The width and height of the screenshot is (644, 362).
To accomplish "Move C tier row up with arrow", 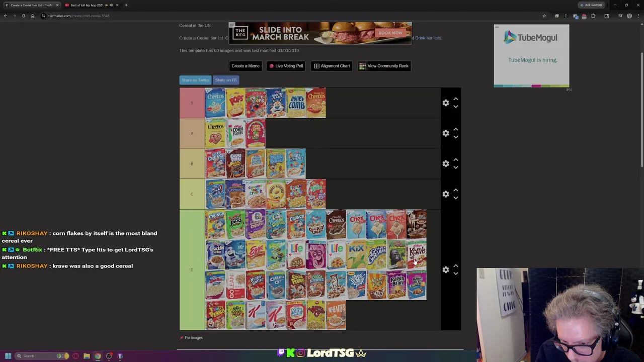I will click(x=456, y=190).
